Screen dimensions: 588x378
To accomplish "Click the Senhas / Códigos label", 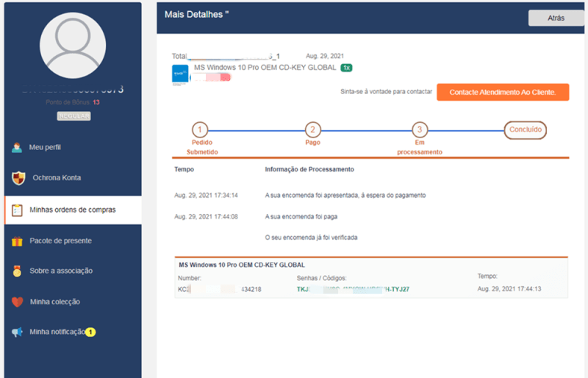I will coord(321,278).
